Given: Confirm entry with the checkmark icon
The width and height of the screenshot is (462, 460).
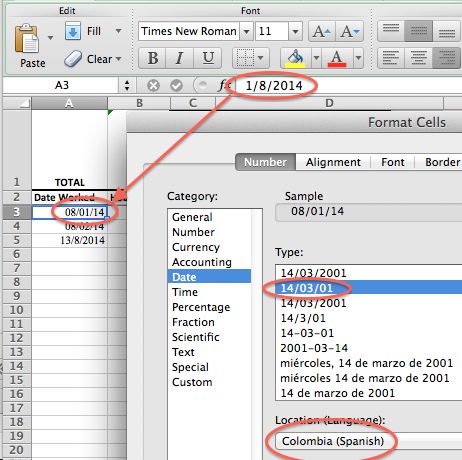Looking at the screenshot, I should click(x=176, y=86).
